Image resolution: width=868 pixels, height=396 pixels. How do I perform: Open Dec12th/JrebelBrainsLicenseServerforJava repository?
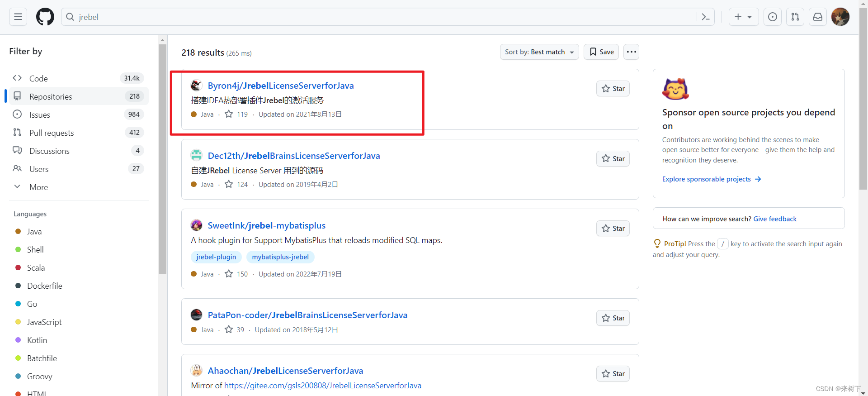[x=294, y=156]
